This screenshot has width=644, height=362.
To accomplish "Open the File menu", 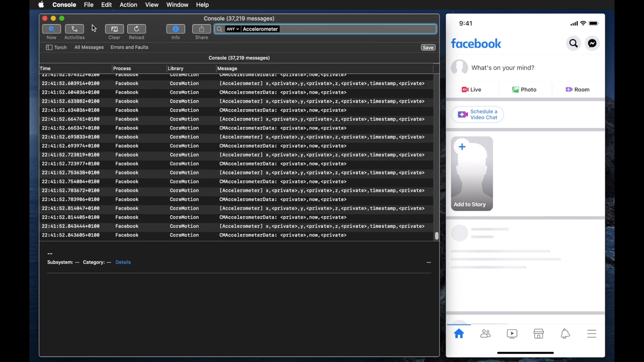I will [89, 5].
